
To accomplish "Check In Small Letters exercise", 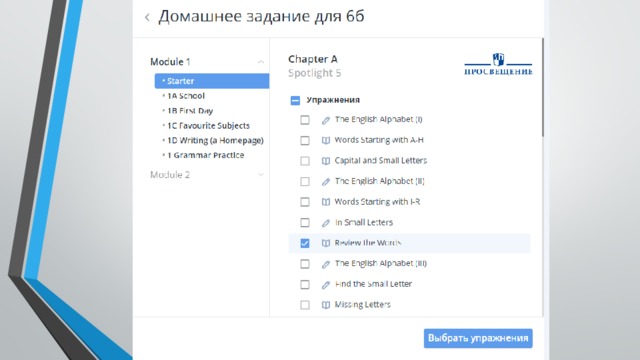I will (x=304, y=223).
